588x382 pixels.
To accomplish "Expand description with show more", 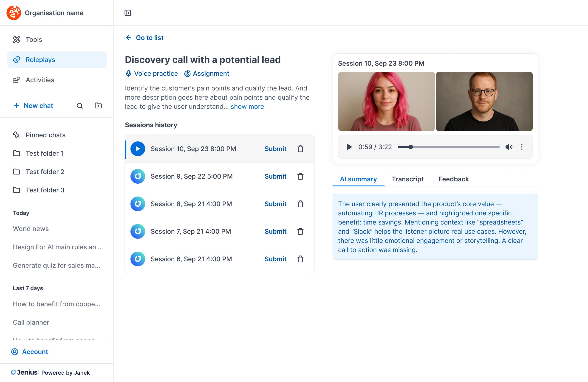I will click(247, 107).
